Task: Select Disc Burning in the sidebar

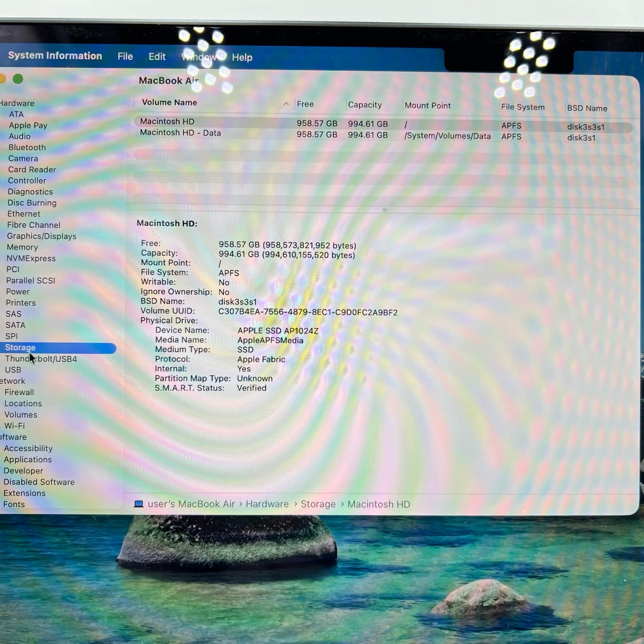Action: click(32, 203)
